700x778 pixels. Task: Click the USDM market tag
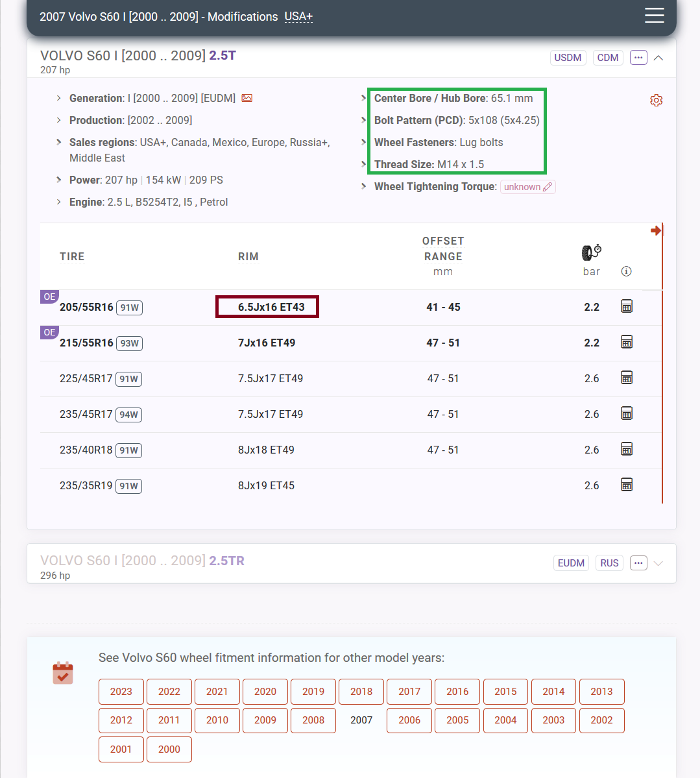[x=568, y=58]
